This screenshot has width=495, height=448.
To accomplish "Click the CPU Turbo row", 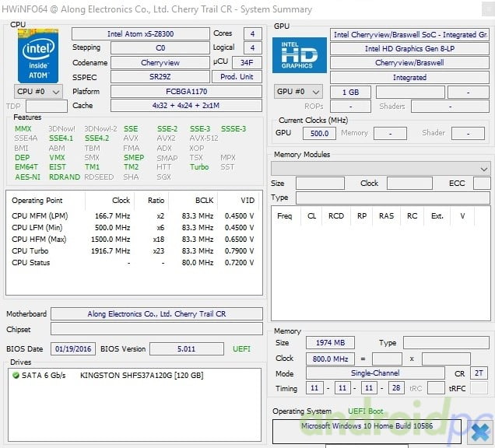I will point(133,251).
